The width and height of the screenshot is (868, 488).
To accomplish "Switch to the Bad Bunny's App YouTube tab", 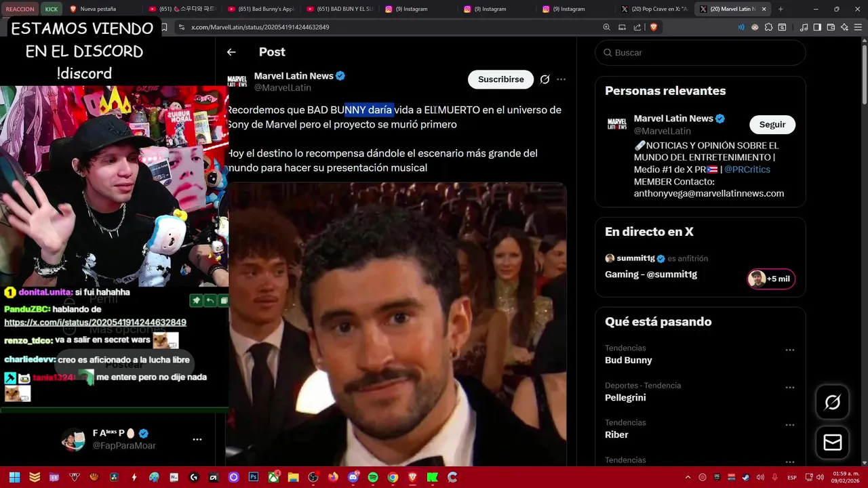I will (261, 9).
